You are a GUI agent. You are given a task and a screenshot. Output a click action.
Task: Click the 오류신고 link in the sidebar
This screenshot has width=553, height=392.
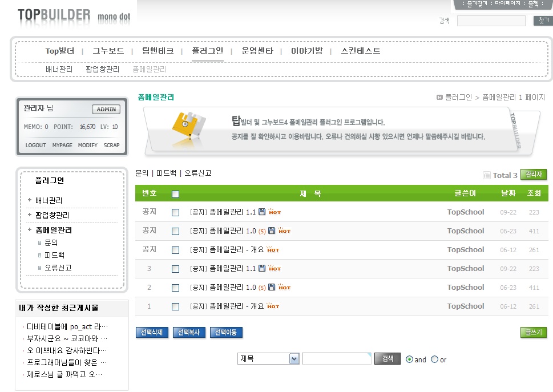[x=58, y=268]
